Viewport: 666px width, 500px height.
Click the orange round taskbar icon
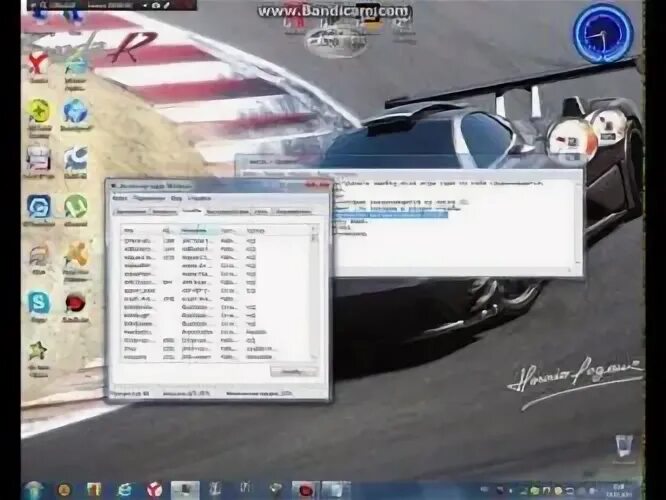(64, 490)
